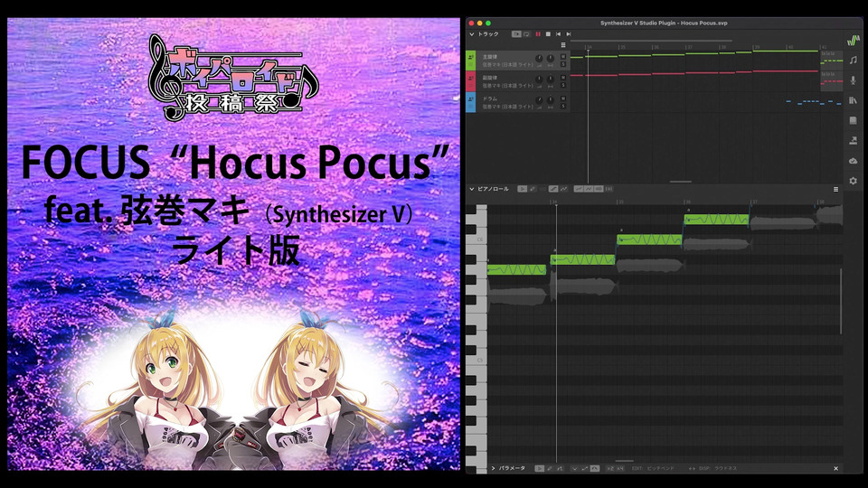The height and width of the screenshot is (488, 868).
Task: Open the track list hamburger menu
Action: pyautogui.click(x=563, y=45)
